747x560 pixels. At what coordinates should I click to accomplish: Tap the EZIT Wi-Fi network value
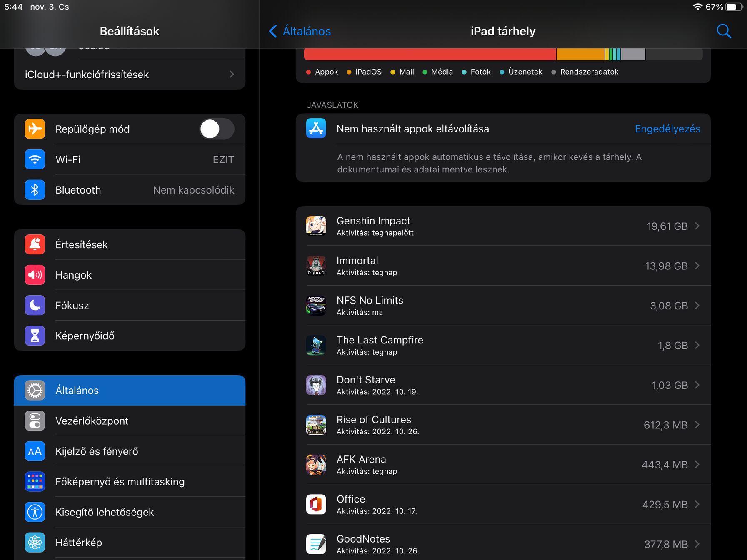click(x=223, y=159)
